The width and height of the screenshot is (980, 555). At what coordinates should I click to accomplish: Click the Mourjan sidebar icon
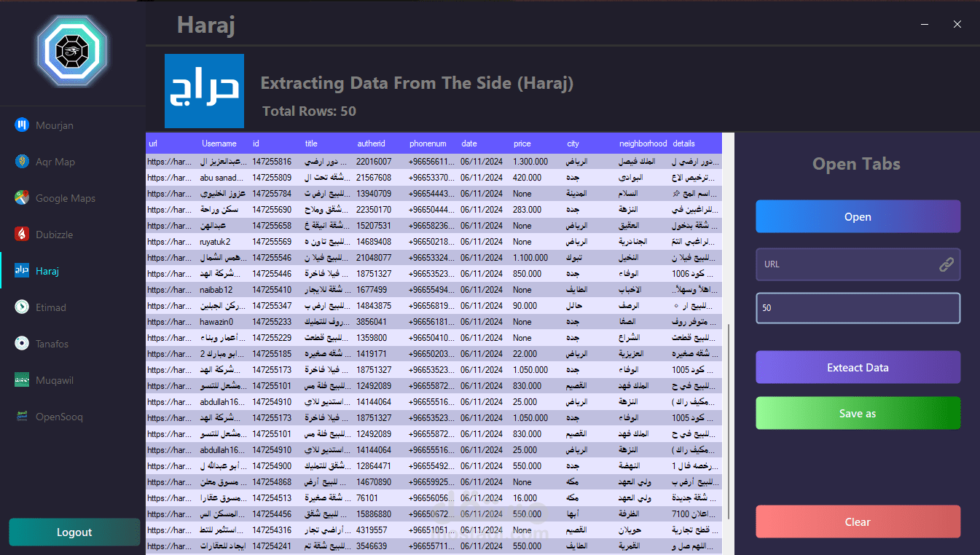(22, 125)
